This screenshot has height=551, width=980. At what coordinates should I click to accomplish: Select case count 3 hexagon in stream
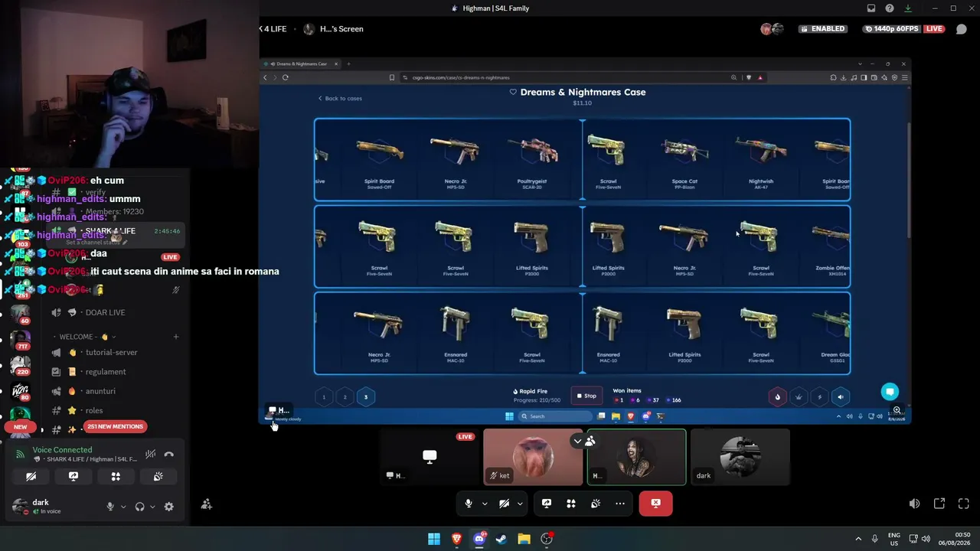click(366, 396)
